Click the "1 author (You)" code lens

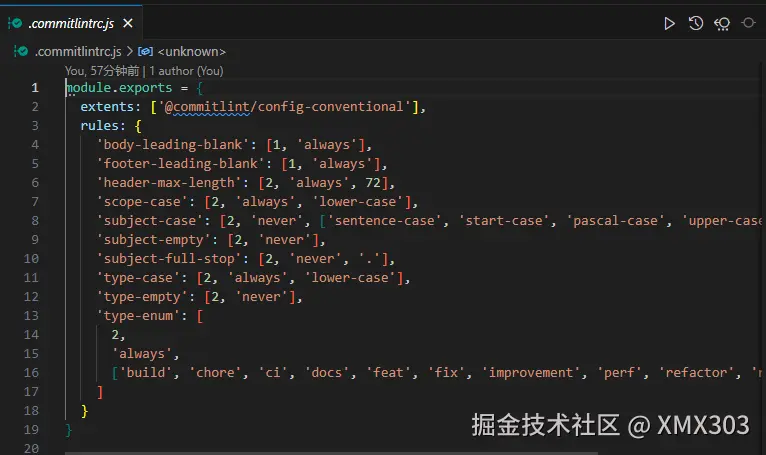(186, 71)
